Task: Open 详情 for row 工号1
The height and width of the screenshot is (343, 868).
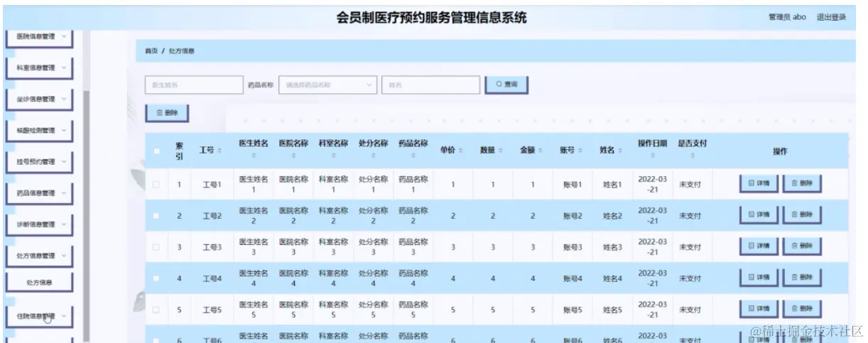Action: 759,184
